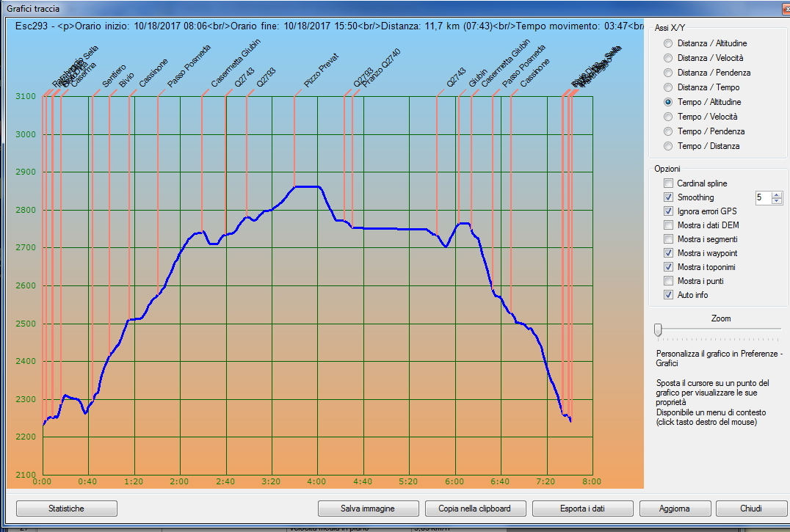Image resolution: width=790 pixels, height=532 pixels.
Task: Enable the Cardinal spline checkbox
Action: pyautogui.click(x=668, y=183)
